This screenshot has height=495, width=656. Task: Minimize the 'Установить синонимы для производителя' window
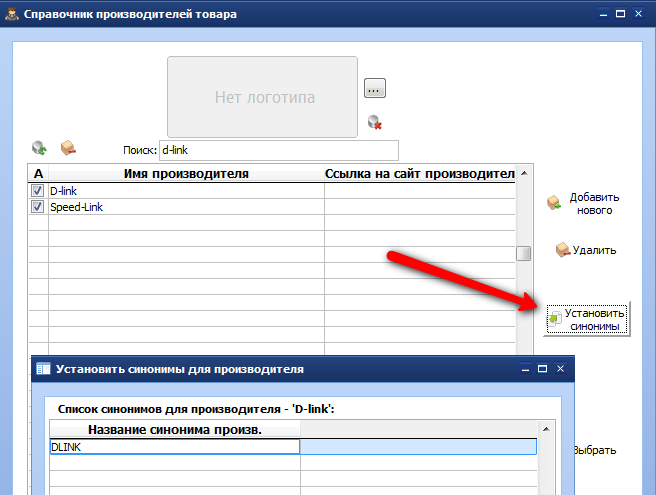coord(525,369)
